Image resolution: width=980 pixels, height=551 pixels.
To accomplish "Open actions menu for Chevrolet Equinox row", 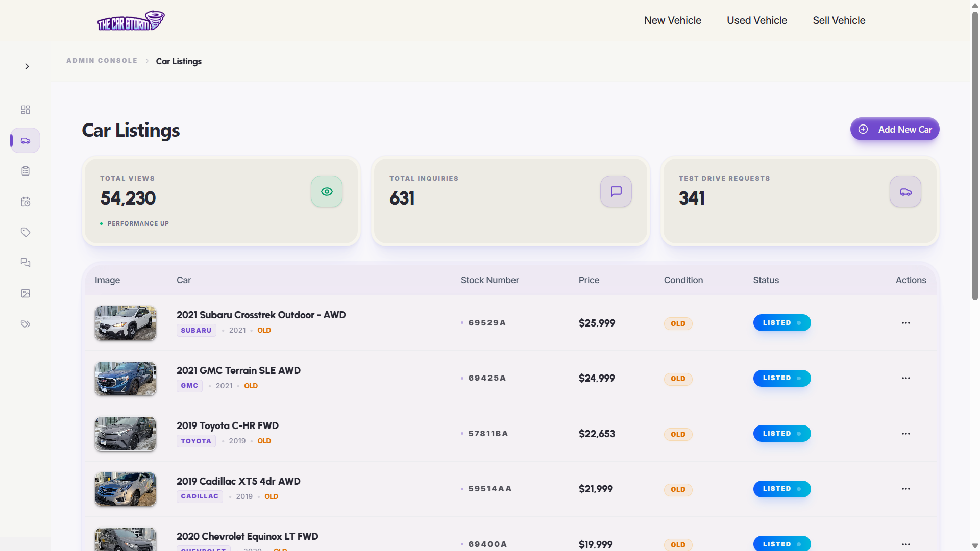I will [x=906, y=544].
